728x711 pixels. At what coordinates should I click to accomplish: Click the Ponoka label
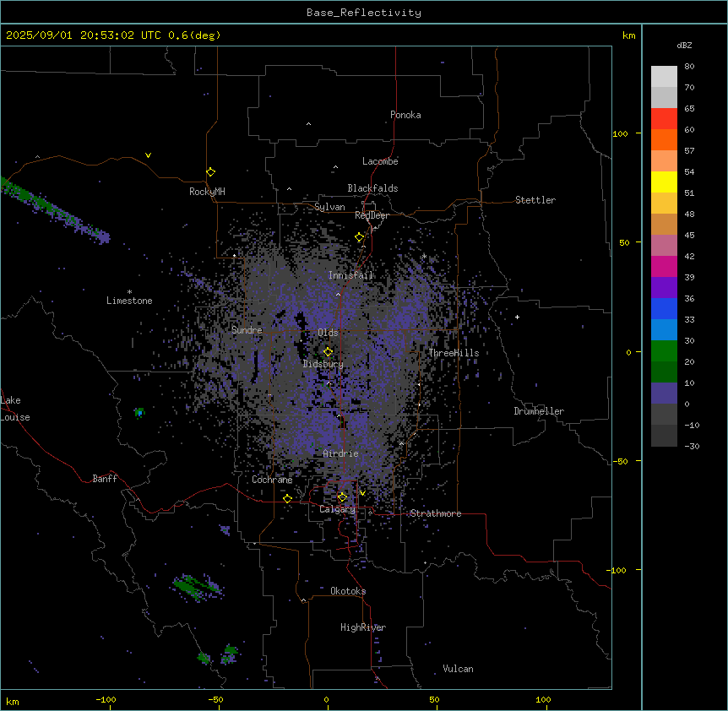[x=405, y=115]
